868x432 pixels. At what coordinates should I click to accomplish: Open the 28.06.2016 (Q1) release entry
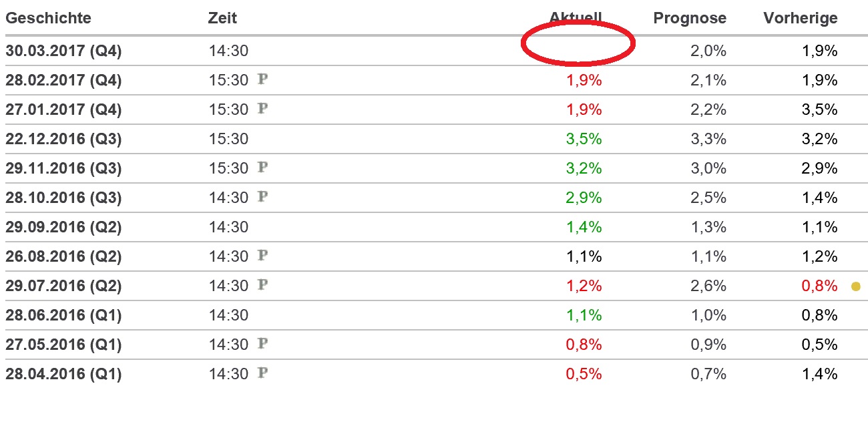tap(63, 315)
